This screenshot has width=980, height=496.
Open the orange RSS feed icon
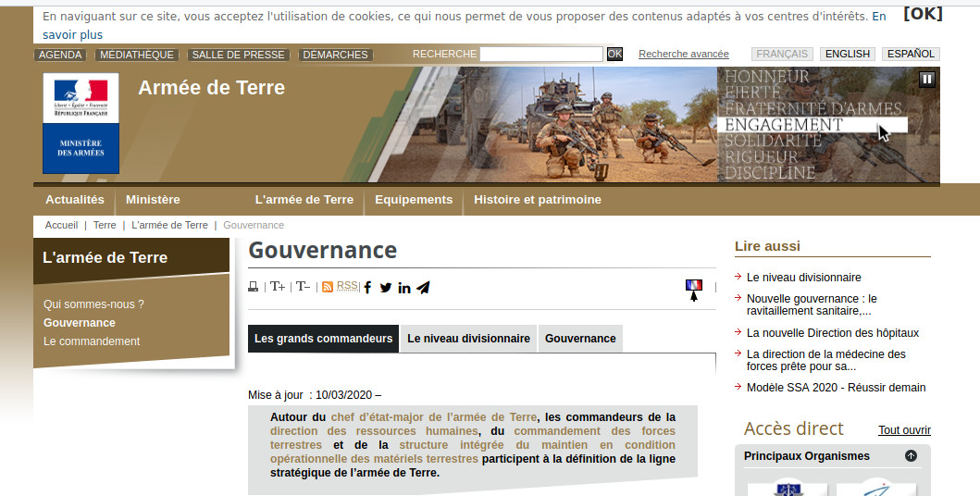pyautogui.click(x=328, y=287)
